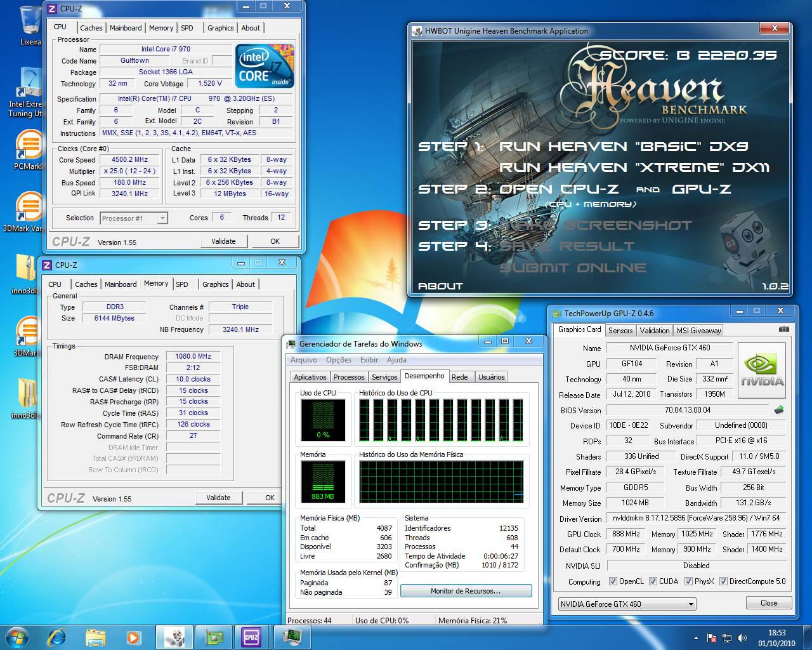The width and height of the screenshot is (812, 650).
Task: Click the NVIDIA logo in GPU-Z
Action: point(762,371)
